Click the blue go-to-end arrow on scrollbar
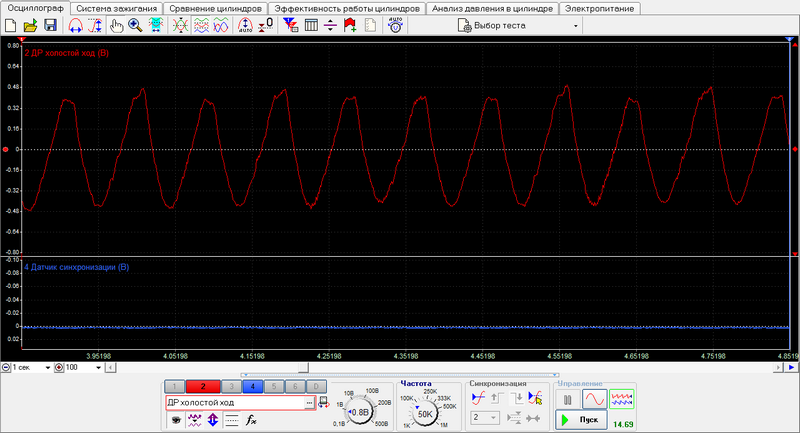The image size is (800, 433). 791,367
